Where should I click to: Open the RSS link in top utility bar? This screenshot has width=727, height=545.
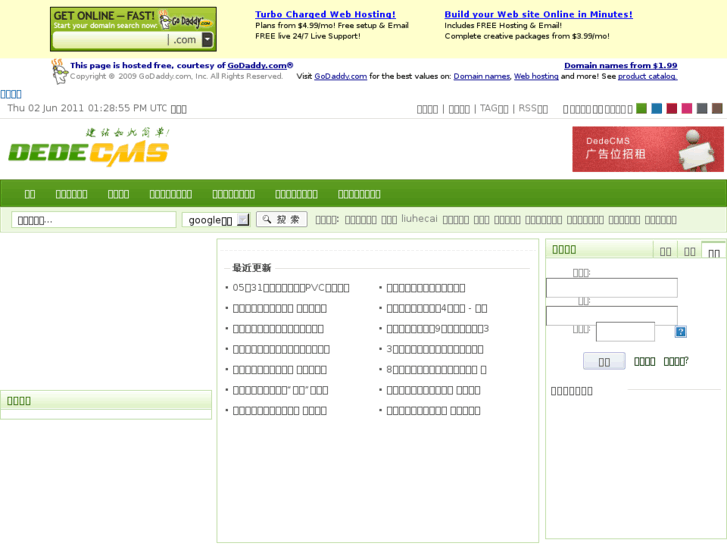533,109
